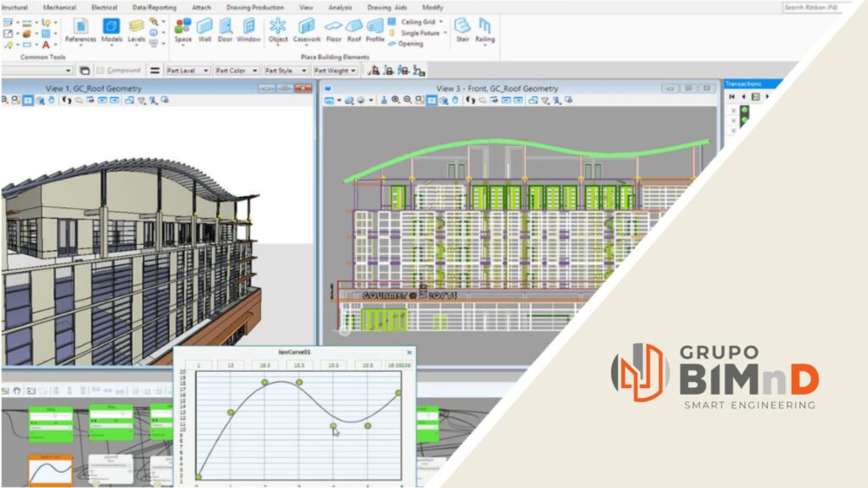868x488 pixels.
Task: Close the lawCurve01 dialog
Action: click(409, 352)
